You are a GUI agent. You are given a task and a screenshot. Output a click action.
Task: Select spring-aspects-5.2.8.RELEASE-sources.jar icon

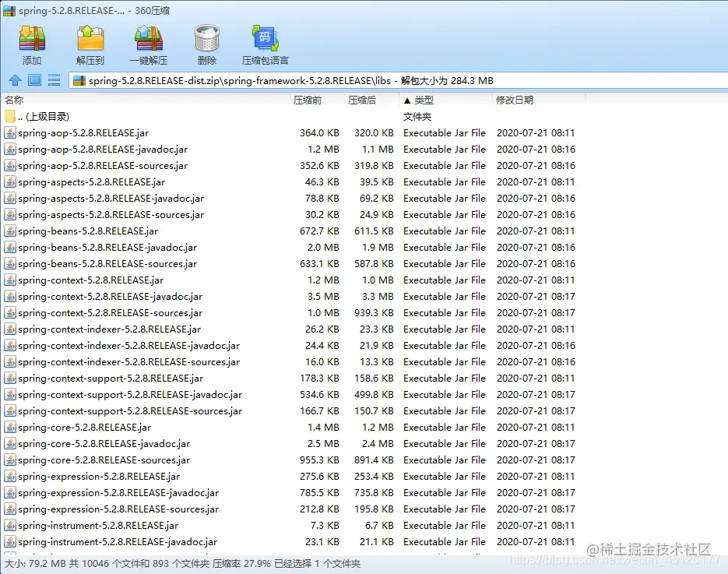click(10, 214)
